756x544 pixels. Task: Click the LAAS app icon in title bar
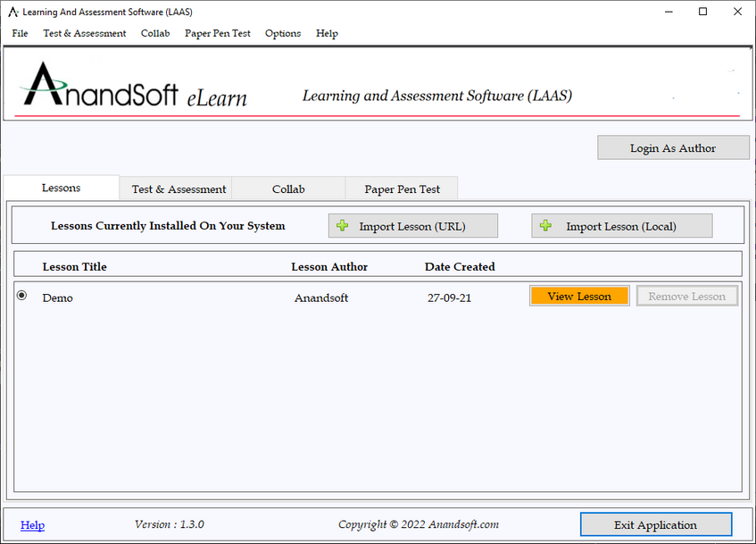12,12
